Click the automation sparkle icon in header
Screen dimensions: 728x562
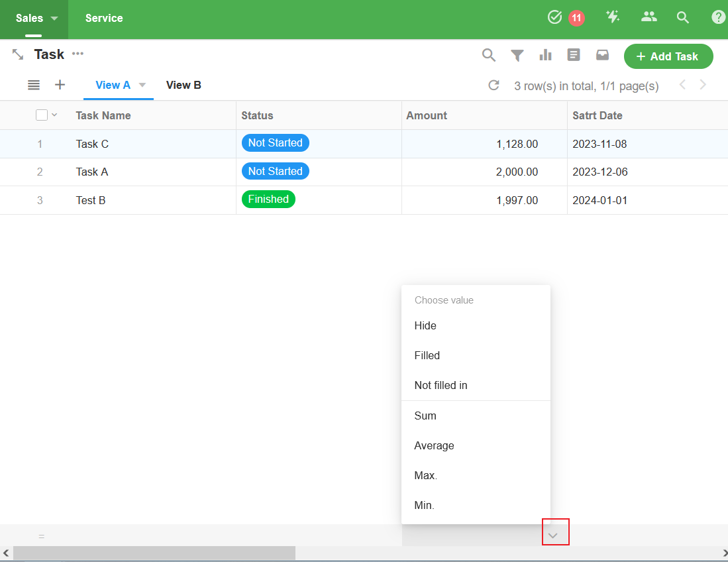pyautogui.click(x=613, y=18)
